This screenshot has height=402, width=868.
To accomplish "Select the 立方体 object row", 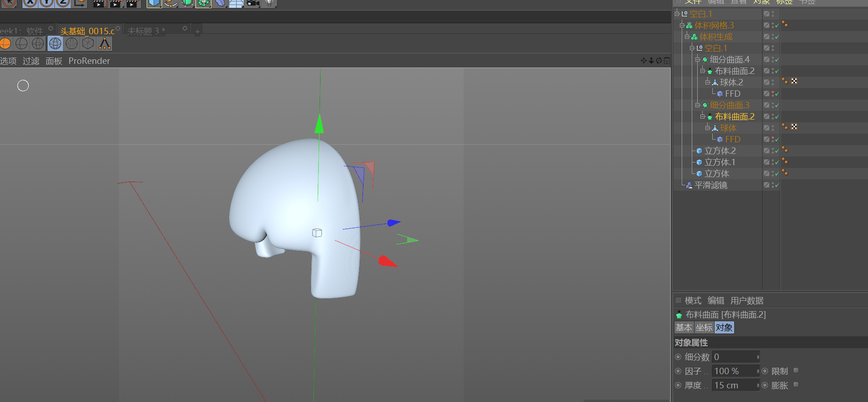I will click(x=717, y=174).
